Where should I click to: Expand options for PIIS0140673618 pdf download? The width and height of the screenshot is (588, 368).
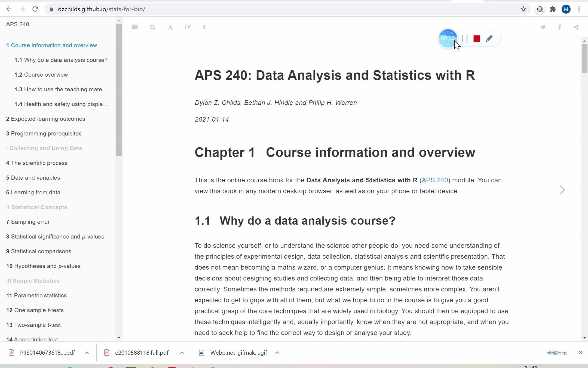click(x=87, y=353)
